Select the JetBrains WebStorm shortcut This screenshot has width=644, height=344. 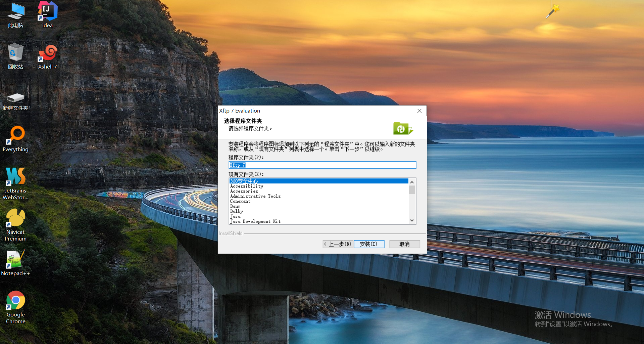15,183
